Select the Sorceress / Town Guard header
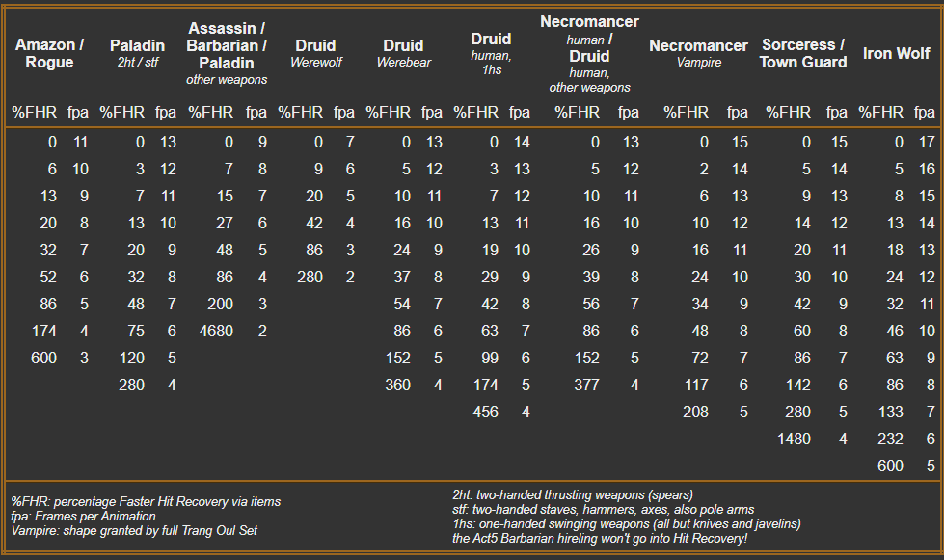Screen dimensions: 944x560 [803, 54]
